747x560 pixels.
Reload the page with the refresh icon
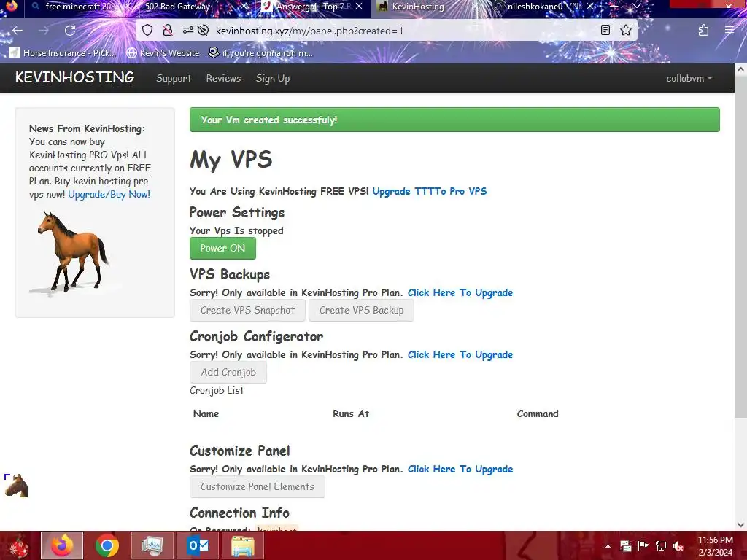click(x=70, y=31)
